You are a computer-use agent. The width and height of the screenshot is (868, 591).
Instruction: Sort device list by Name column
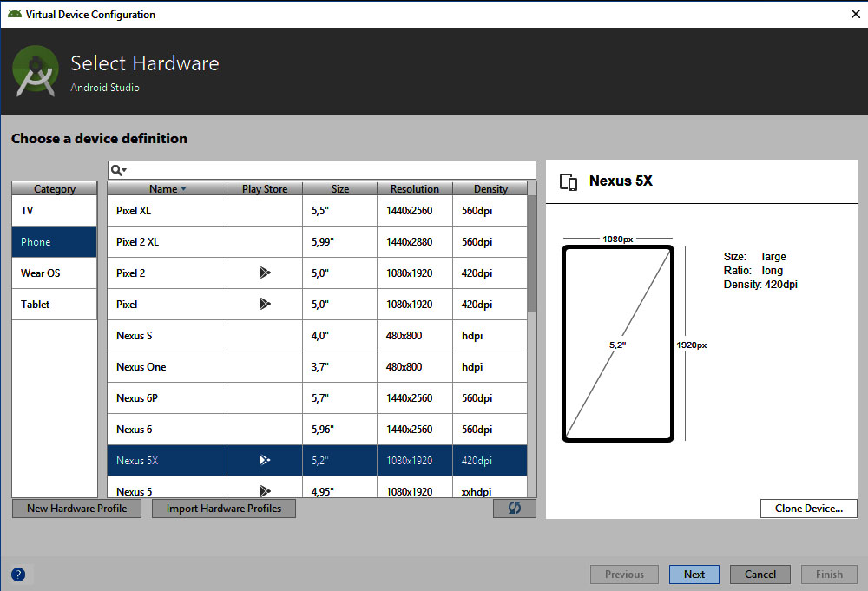pos(167,188)
